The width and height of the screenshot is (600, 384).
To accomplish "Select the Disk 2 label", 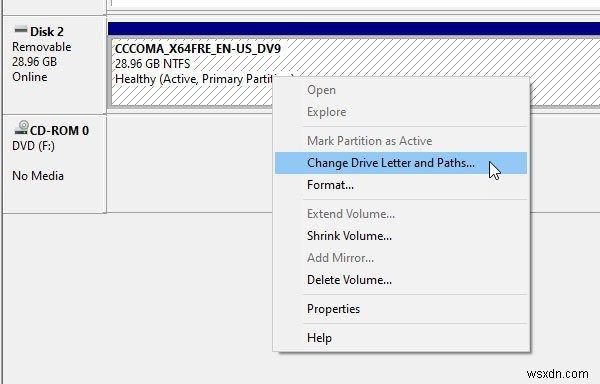I will [x=47, y=32].
